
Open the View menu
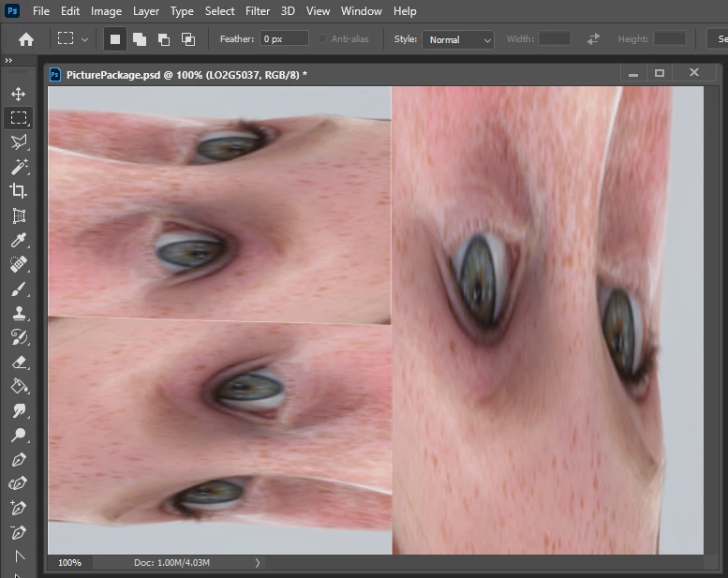point(318,11)
